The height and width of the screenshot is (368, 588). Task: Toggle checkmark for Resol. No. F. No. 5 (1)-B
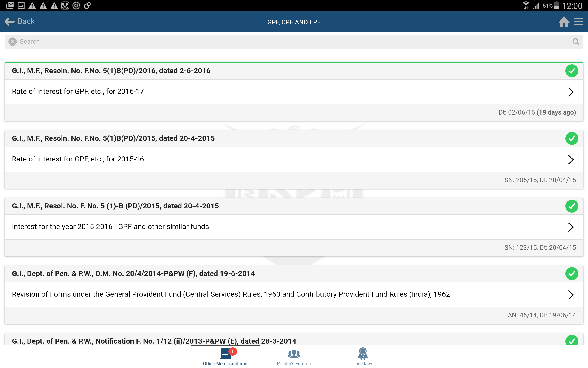pos(572,206)
